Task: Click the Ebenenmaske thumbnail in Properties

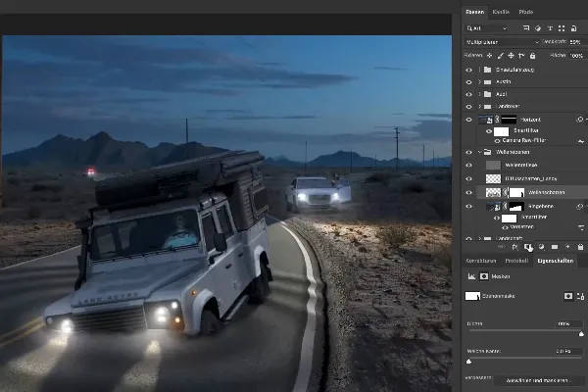Action: point(472,296)
